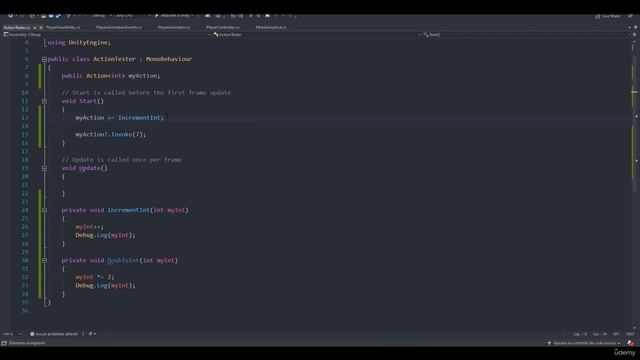This screenshot has width=640, height=360.
Task: Open the PlayerAnimationEvents.cs tab
Action: point(119,27)
